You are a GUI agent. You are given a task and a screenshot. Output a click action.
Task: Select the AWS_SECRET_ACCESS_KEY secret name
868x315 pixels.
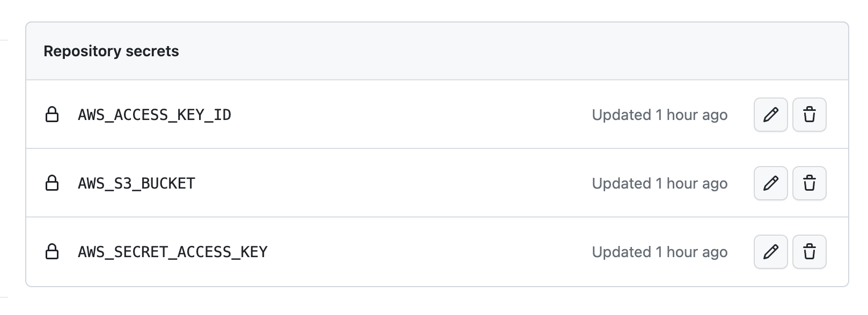pyautogui.click(x=173, y=251)
